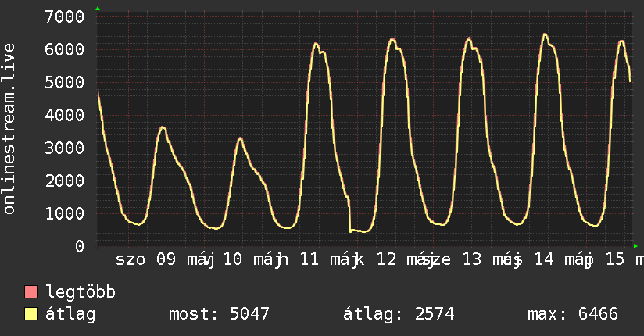Click the 13 máj date label
Screen dimensions: 644x336
pyautogui.click(x=492, y=259)
